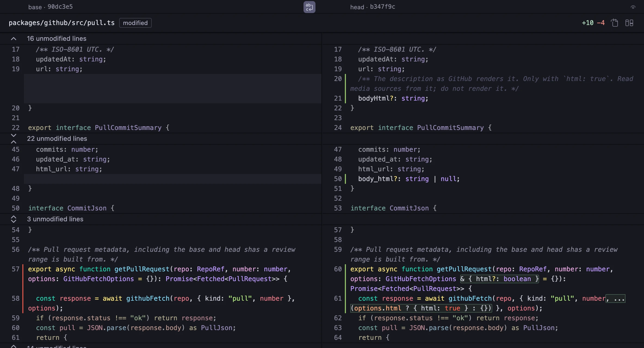644x348 pixels.
Task: Click head line 63 'const pull = JSON.parse(response.body)'
Action: point(433,328)
